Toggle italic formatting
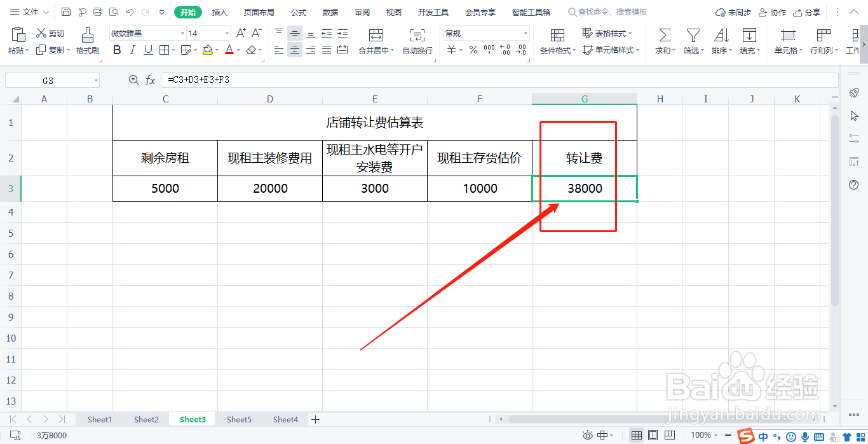 (x=133, y=50)
